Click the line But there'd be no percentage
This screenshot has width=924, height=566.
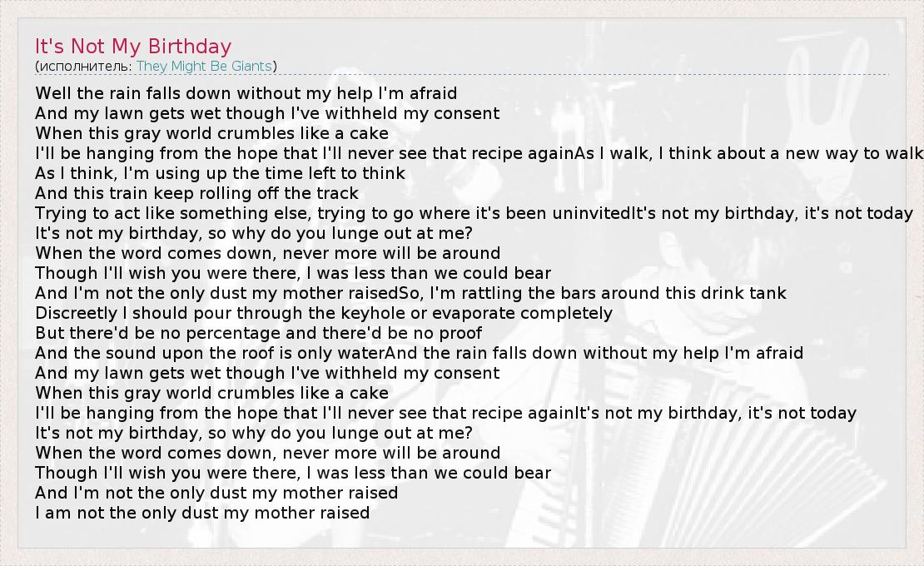(x=258, y=333)
